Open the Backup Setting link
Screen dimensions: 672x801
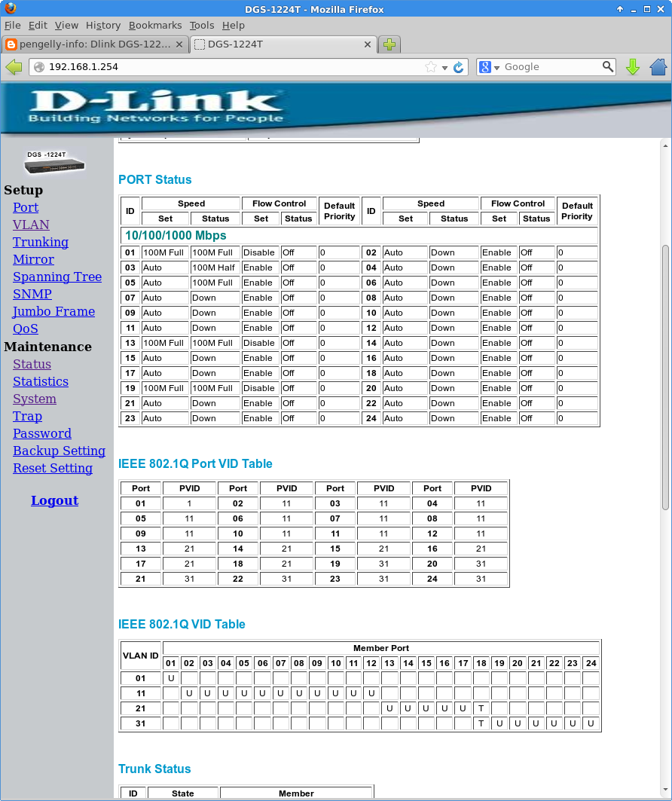(60, 451)
